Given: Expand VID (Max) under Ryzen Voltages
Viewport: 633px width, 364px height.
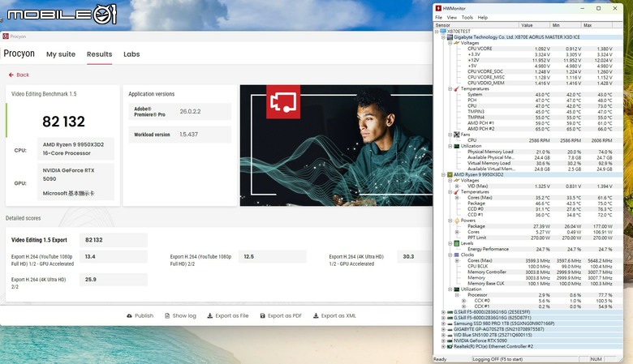Looking at the screenshot, I should point(457,186).
